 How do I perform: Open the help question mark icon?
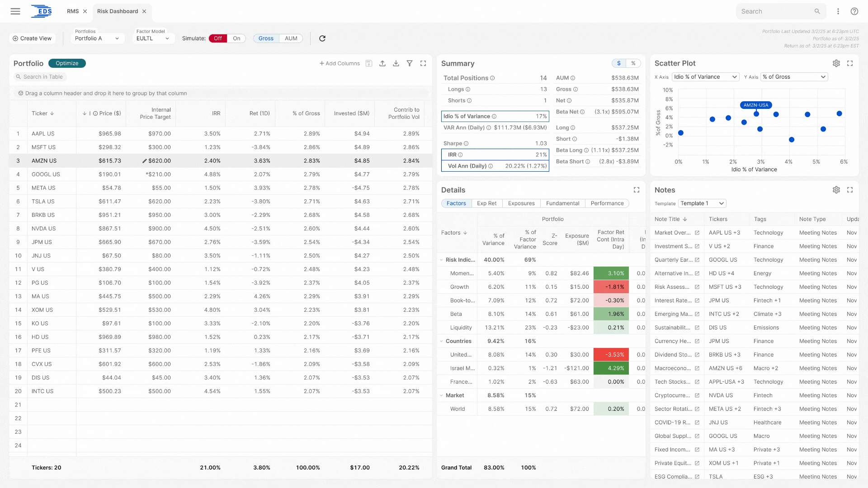(x=854, y=11)
